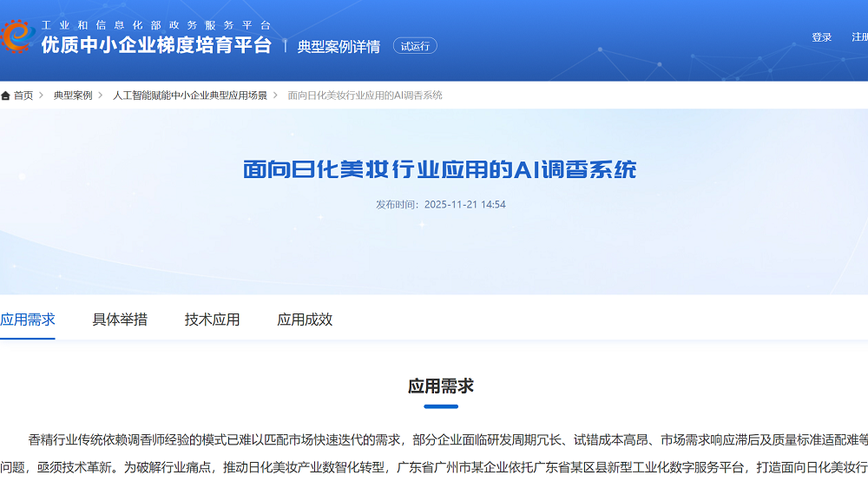Click the 注册 register link
Viewport: 868px width, 488px height.
click(x=859, y=37)
